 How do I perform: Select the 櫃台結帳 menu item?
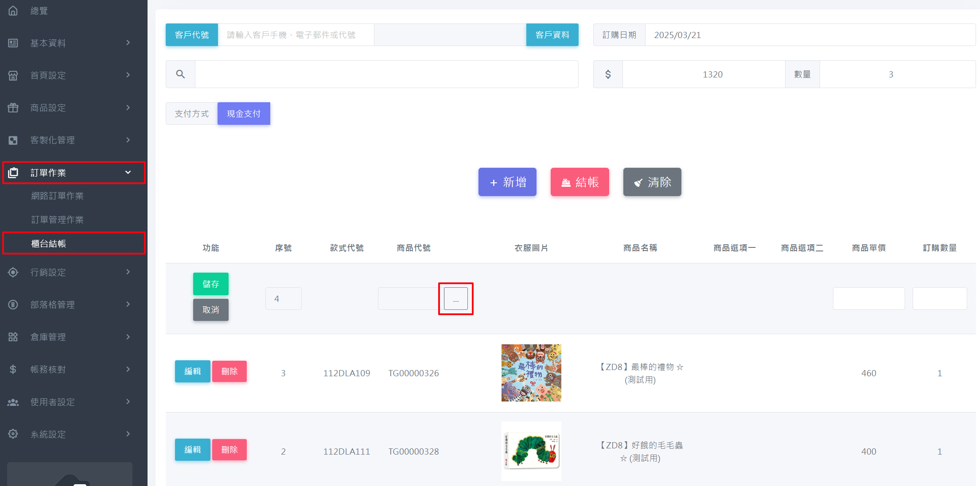tap(49, 243)
